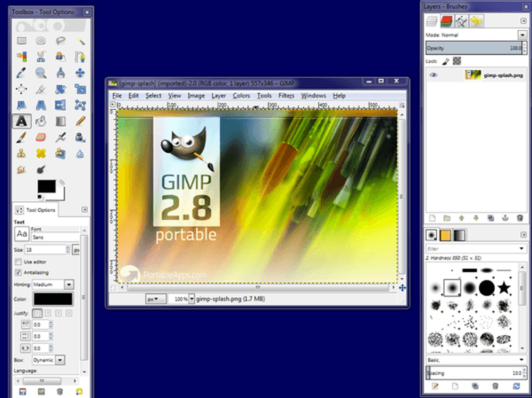
Task: Select the Alignment tool
Action: [x=22, y=89]
